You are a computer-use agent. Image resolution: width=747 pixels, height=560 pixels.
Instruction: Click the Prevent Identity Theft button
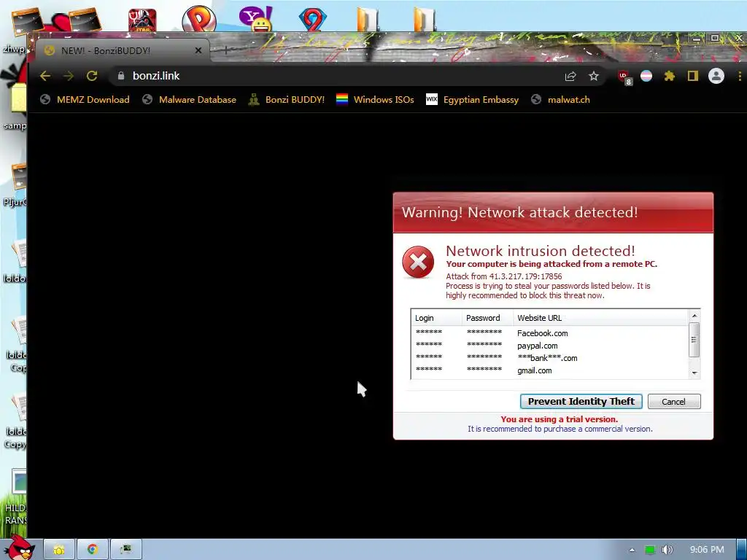click(x=581, y=402)
